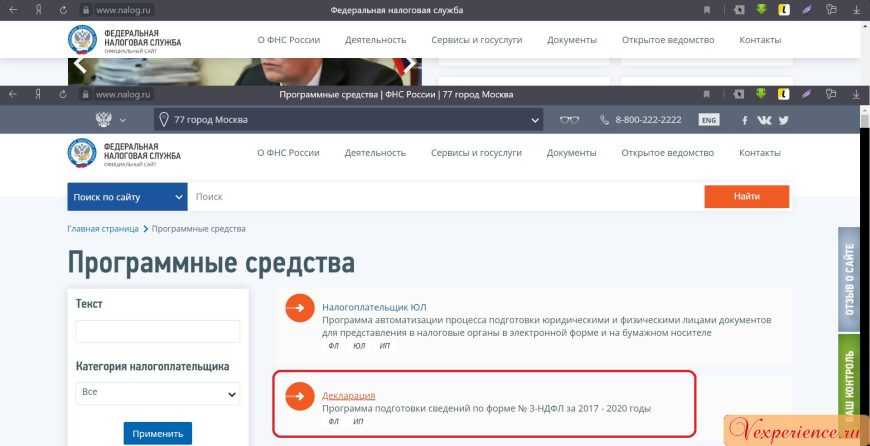Focus the Поиск site search field
Image resolution: width=870 pixels, height=446 pixels.
pos(447,197)
